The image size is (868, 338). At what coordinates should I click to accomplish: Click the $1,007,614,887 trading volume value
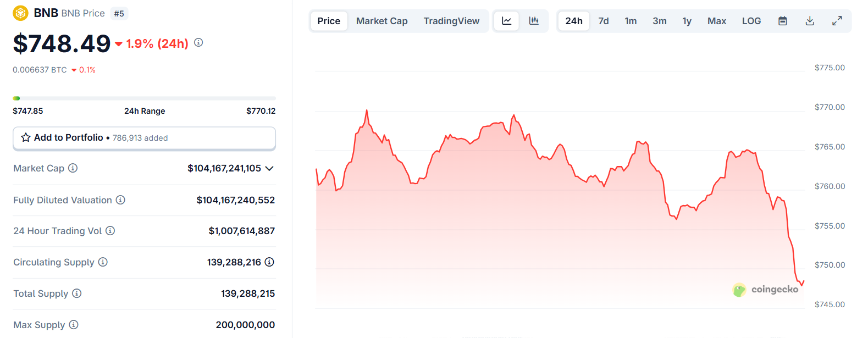click(242, 231)
